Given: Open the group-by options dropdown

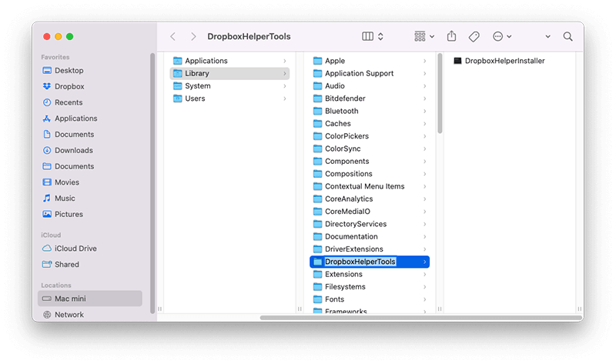Looking at the screenshot, I should coord(424,36).
